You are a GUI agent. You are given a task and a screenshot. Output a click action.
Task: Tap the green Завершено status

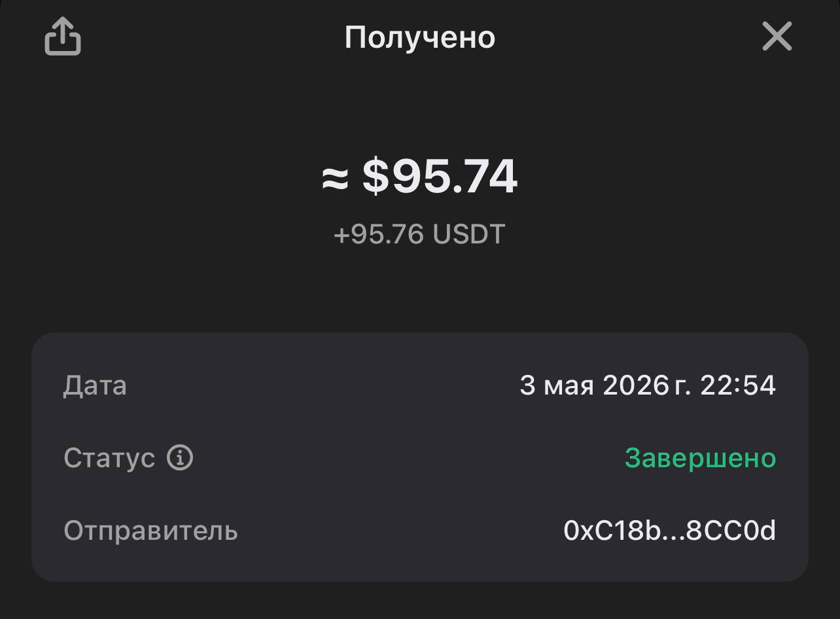[x=700, y=458]
